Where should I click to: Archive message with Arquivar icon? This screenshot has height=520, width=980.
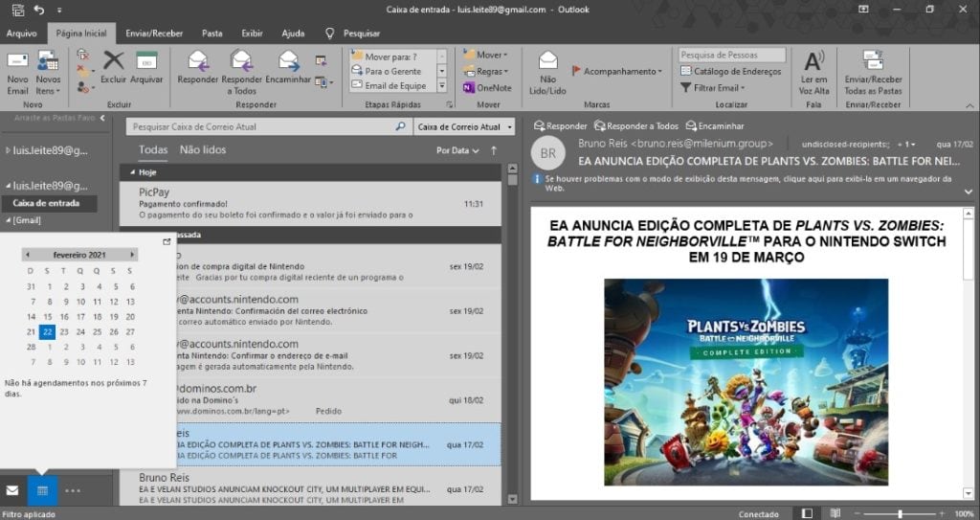coord(146,68)
